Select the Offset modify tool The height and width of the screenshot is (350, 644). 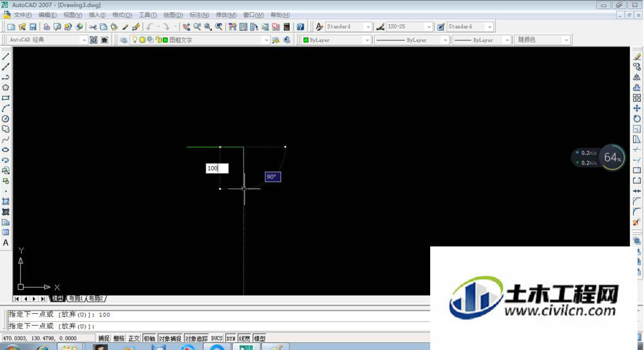pyautogui.click(x=637, y=87)
